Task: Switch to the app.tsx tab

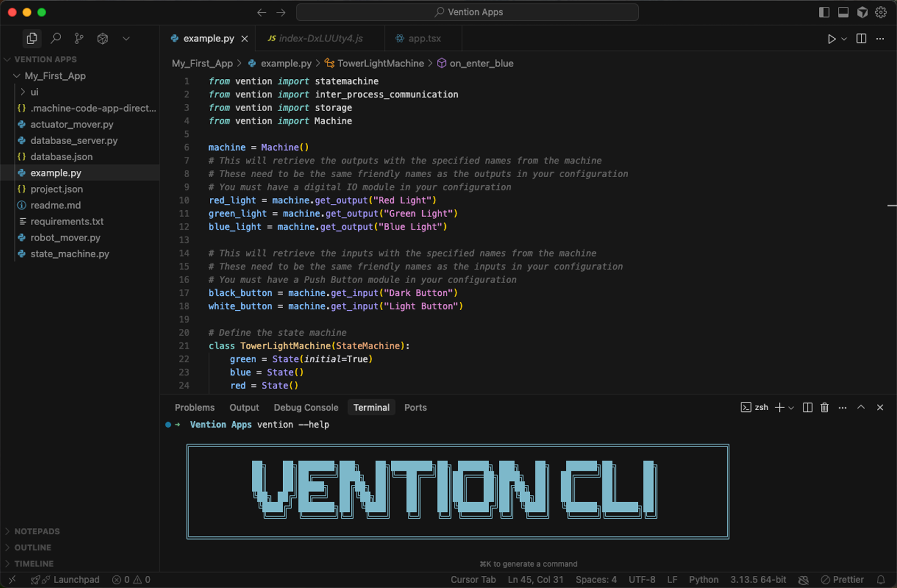Action: tap(423, 38)
